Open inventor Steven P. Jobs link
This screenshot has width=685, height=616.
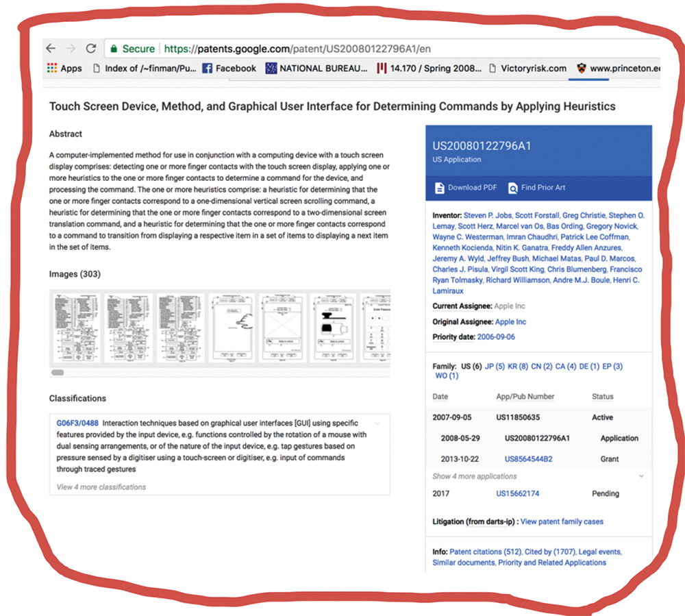click(x=487, y=215)
